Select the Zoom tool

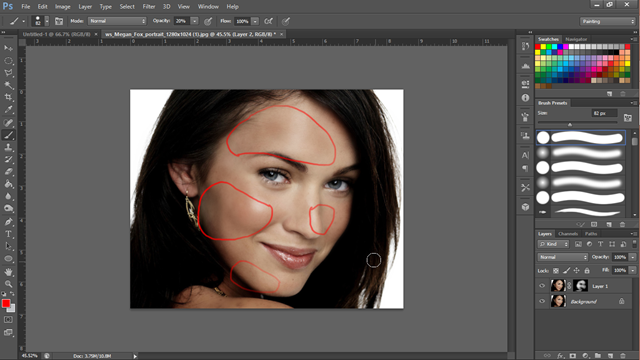(8, 284)
